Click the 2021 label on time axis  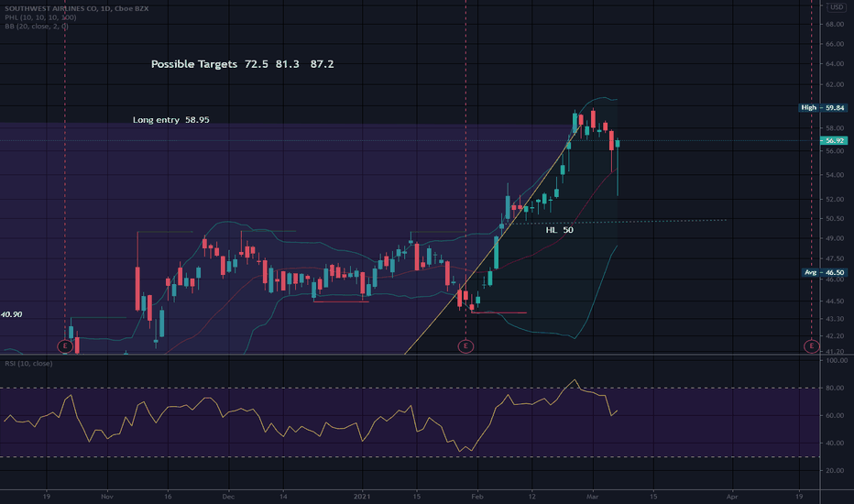(362, 497)
